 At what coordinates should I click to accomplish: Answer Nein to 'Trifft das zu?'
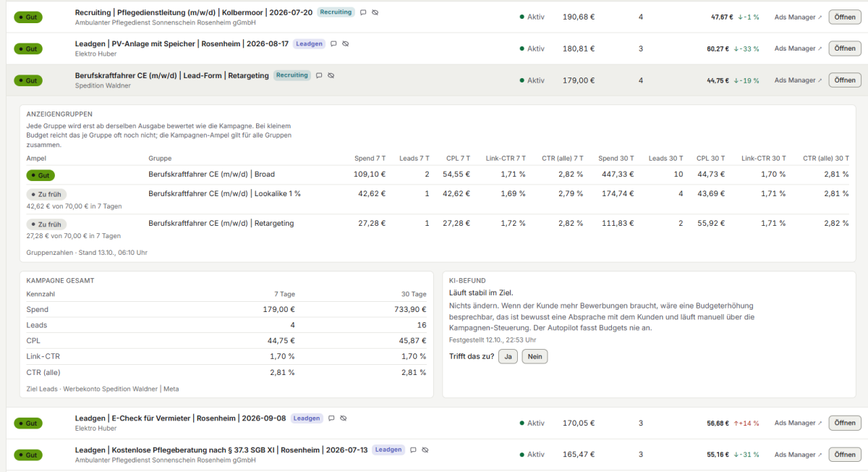coord(535,356)
